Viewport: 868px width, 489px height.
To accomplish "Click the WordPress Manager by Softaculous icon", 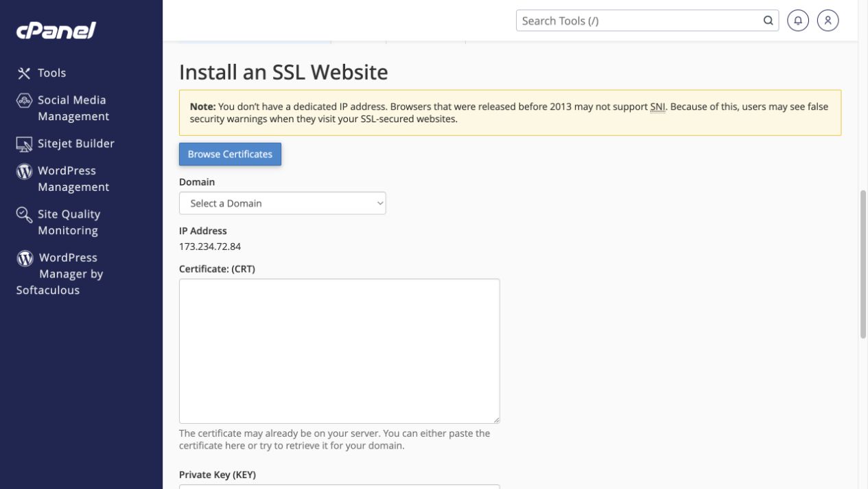I will pyautogui.click(x=25, y=258).
